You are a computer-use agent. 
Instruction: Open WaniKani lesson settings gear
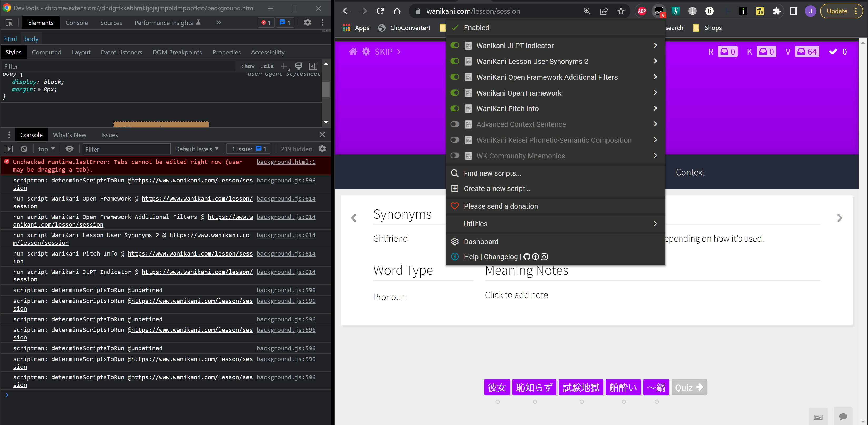(366, 52)
